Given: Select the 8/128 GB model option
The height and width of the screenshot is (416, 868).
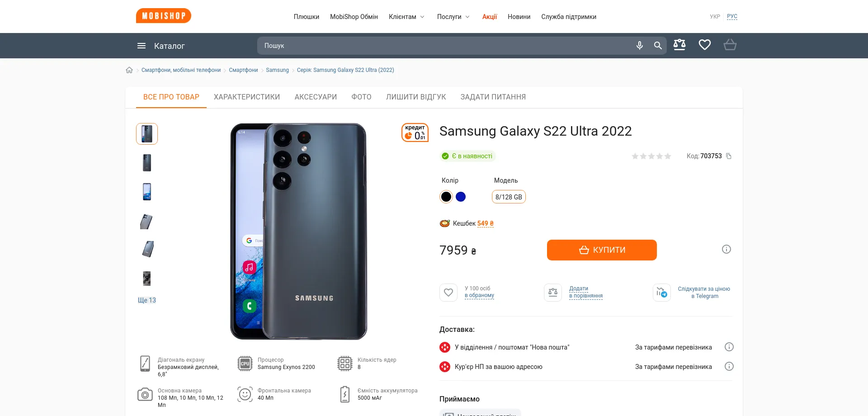Looking at the screenshot, I should click(x=509, y=197).
